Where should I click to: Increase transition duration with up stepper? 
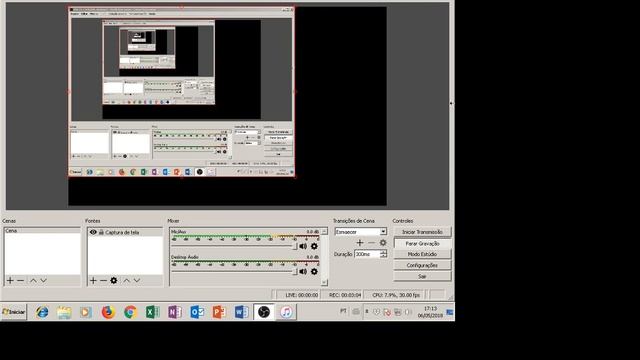point(383,252)
